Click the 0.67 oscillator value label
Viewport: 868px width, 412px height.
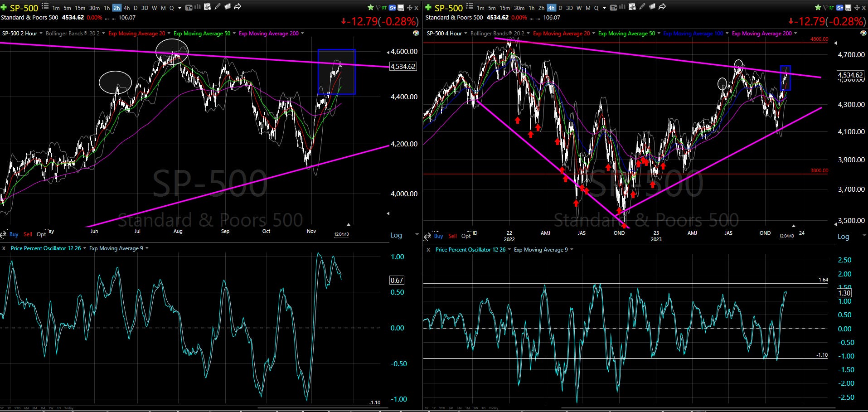click(x=397, y=280)
